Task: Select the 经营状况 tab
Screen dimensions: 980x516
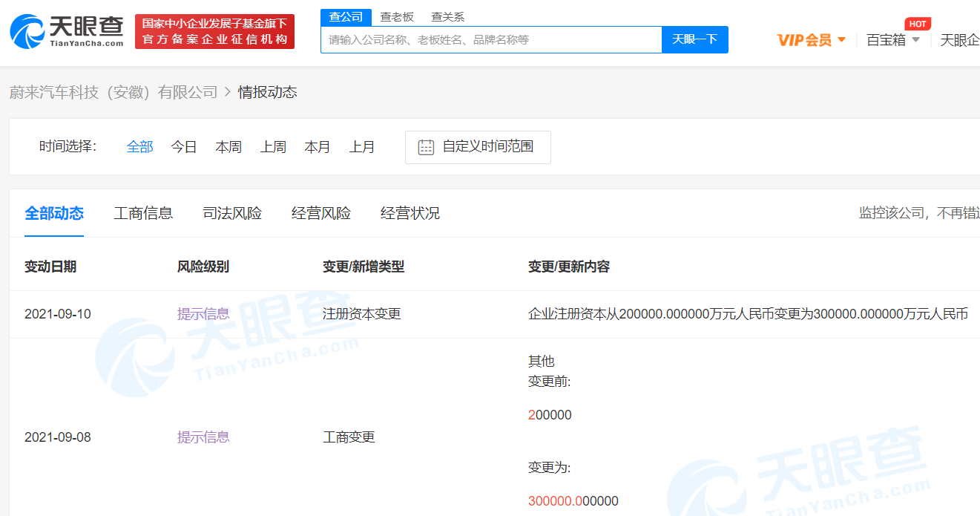Action: pos(410,214)
